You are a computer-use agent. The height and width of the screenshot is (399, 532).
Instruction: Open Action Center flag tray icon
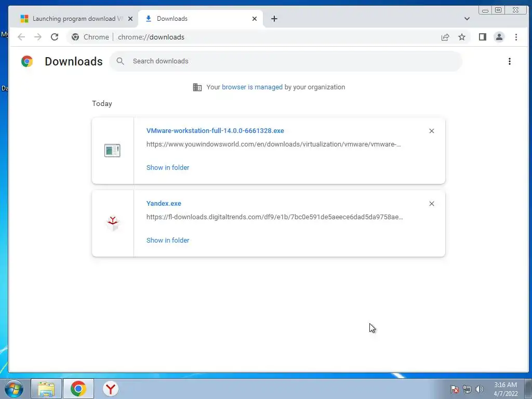(454, 389)
